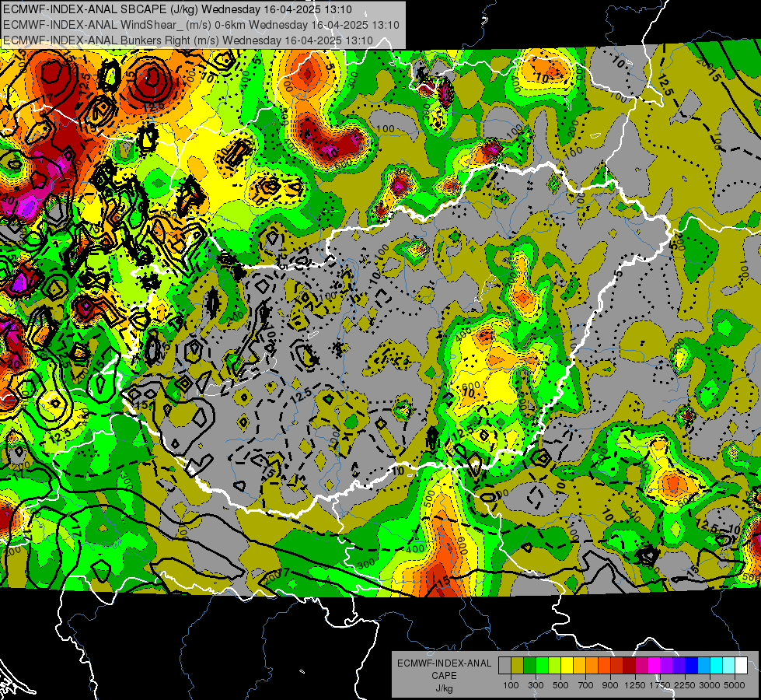Click the 3000 legend scale label

click(710, 685)
